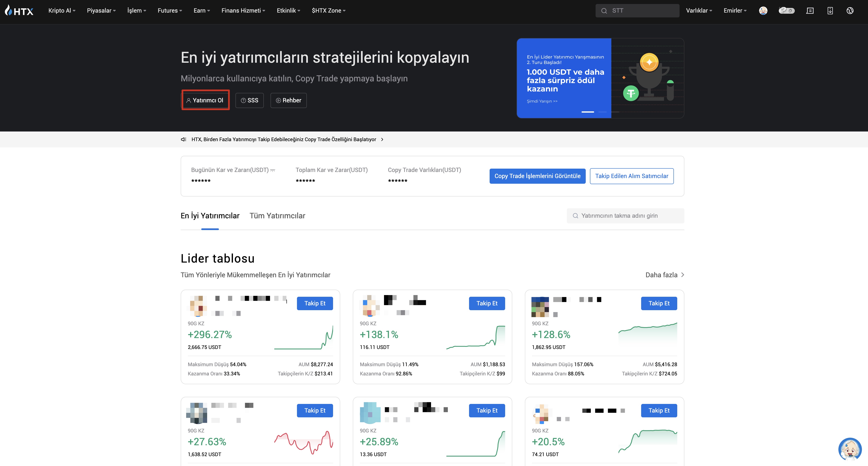Open the Daha fazla link
Screen dimensions: 868x466
point(664,275)
